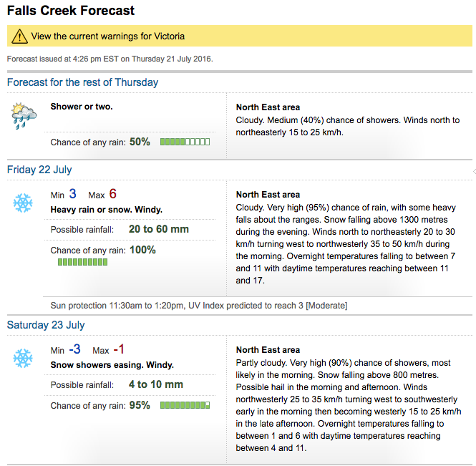476x466 pixels.
Task: Select the Saturday 23 July heading
Action: coord(46,325)
